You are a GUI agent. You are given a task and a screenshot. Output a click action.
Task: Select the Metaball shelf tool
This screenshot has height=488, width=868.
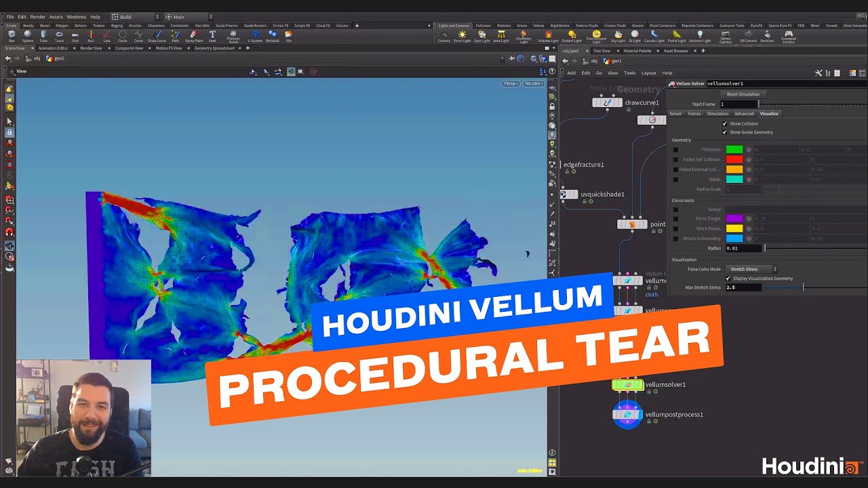pos(273,35)
